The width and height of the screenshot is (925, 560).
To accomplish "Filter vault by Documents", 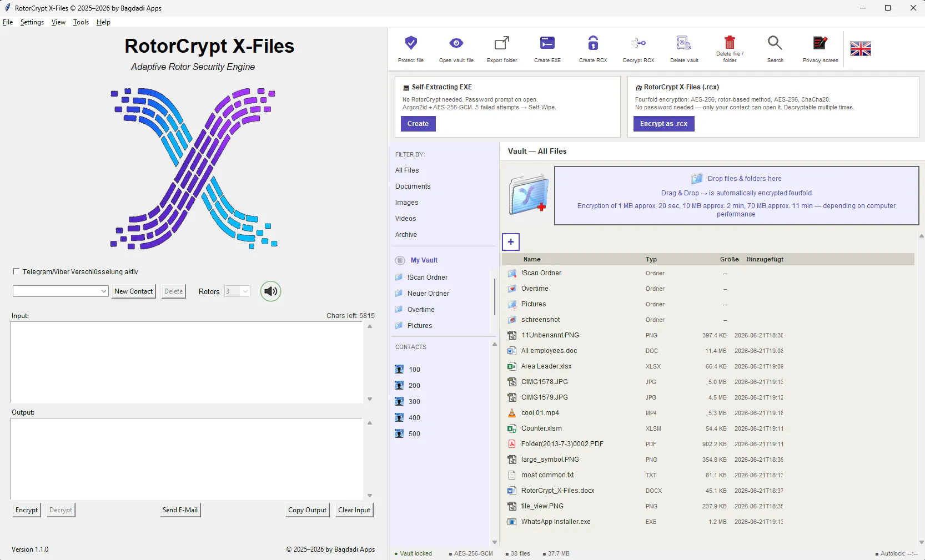I will (x=413, y=186).
